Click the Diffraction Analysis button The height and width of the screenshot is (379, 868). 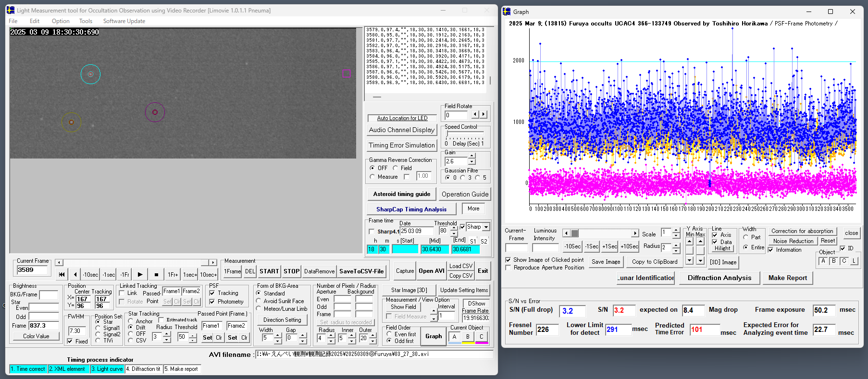[719, 278]
